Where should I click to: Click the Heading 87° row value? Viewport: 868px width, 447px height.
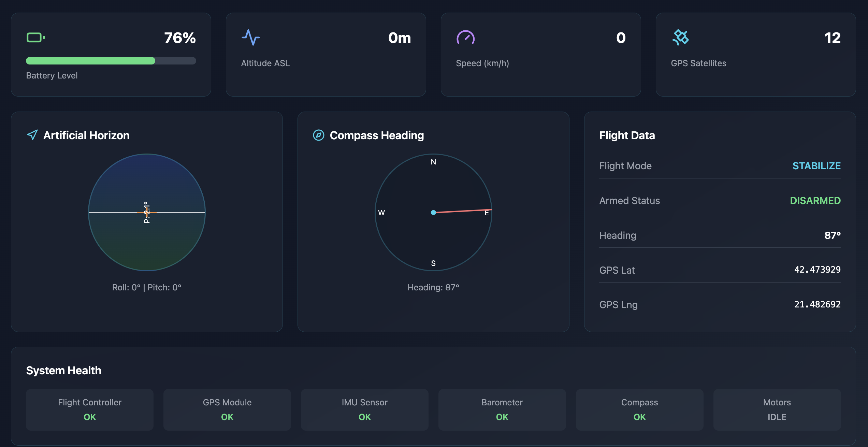pyautogui.click(x=833, y=235)
